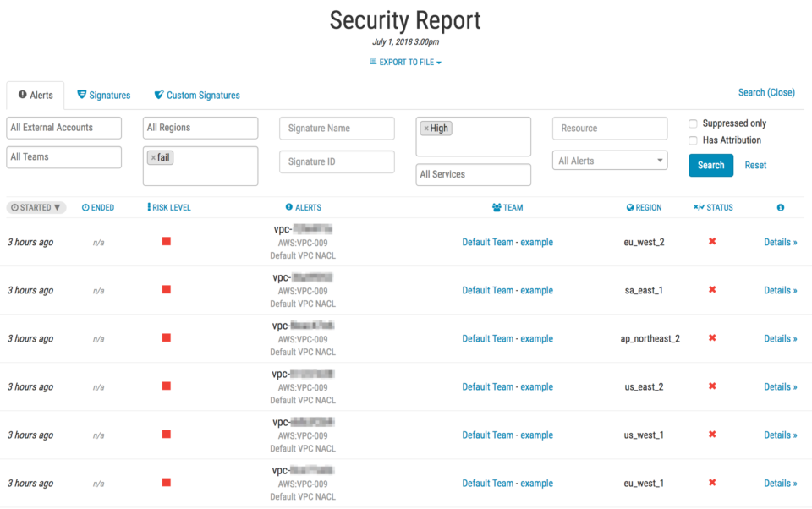This screenshot has width=812, height=509.
Task: Toggle sort order on the Started column
Action: [36, 207]
